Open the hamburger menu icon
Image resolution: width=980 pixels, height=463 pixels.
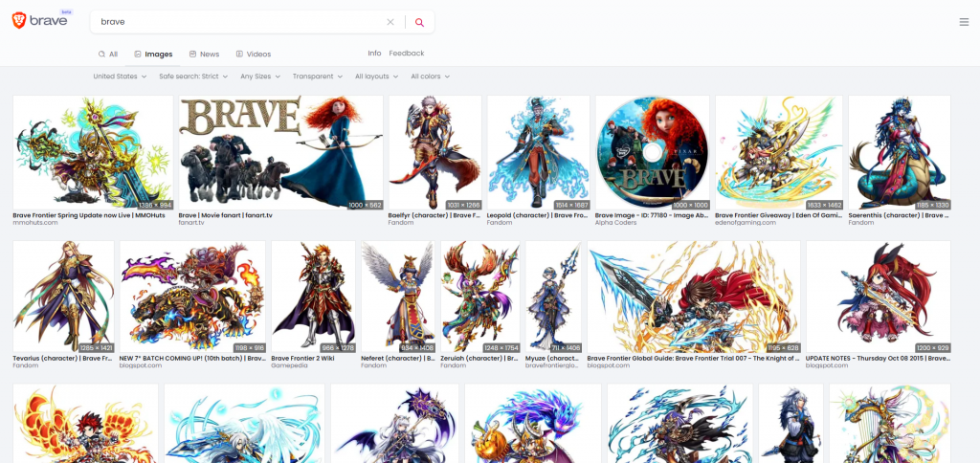(x=964, y=22)
